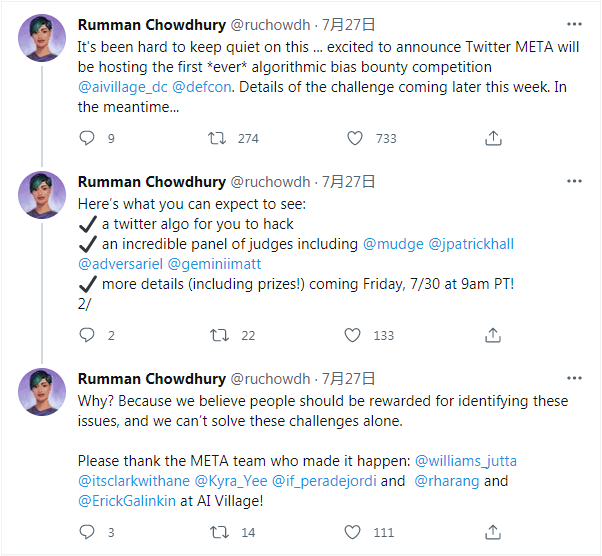The height and width of the screenshot is (556, 602).
Task: Retweet the first tweet with 274 retweets
Action: pos(216,139)
